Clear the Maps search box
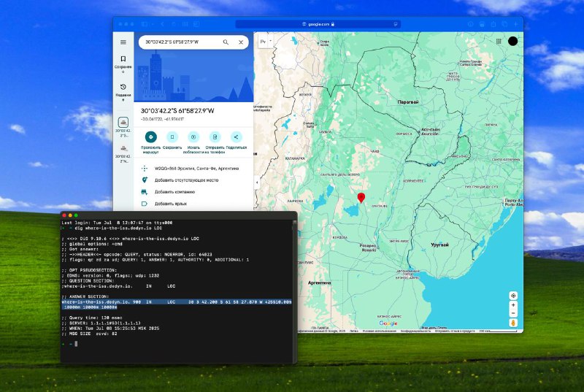The height and width of the screenshot is (392, 584). tap(241, 42)
